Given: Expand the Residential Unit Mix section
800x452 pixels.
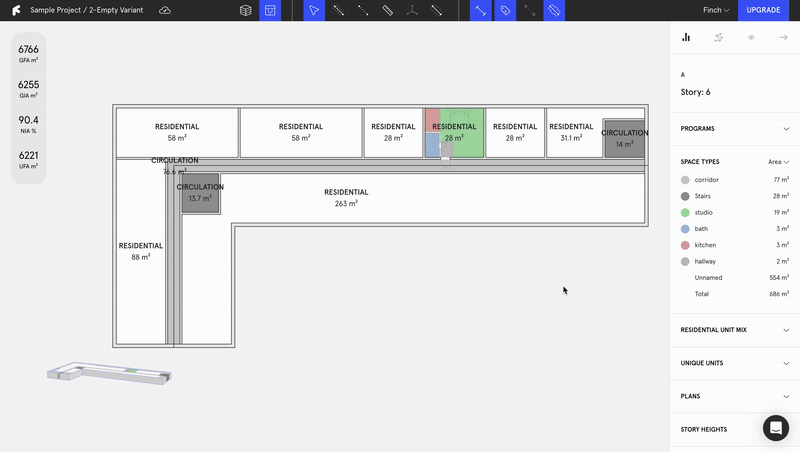Looking at the screenshot, I should click(x=734, y=330).
